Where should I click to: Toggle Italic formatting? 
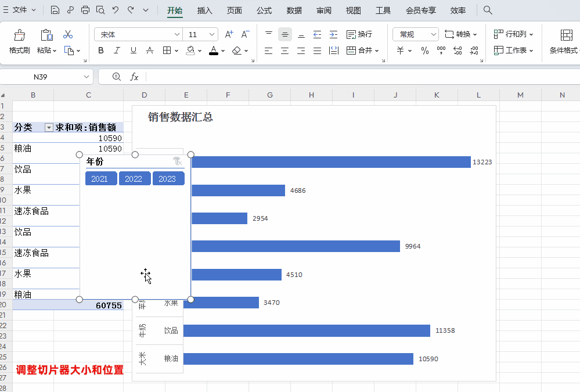[117, 51]
